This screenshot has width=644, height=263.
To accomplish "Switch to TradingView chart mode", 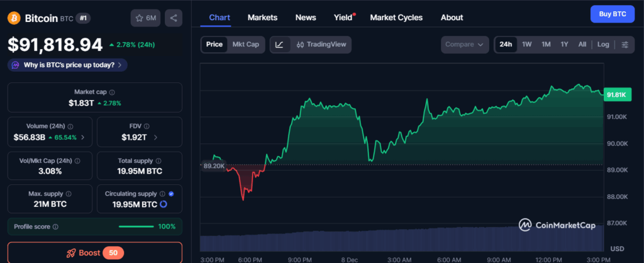I will [322, 45].
